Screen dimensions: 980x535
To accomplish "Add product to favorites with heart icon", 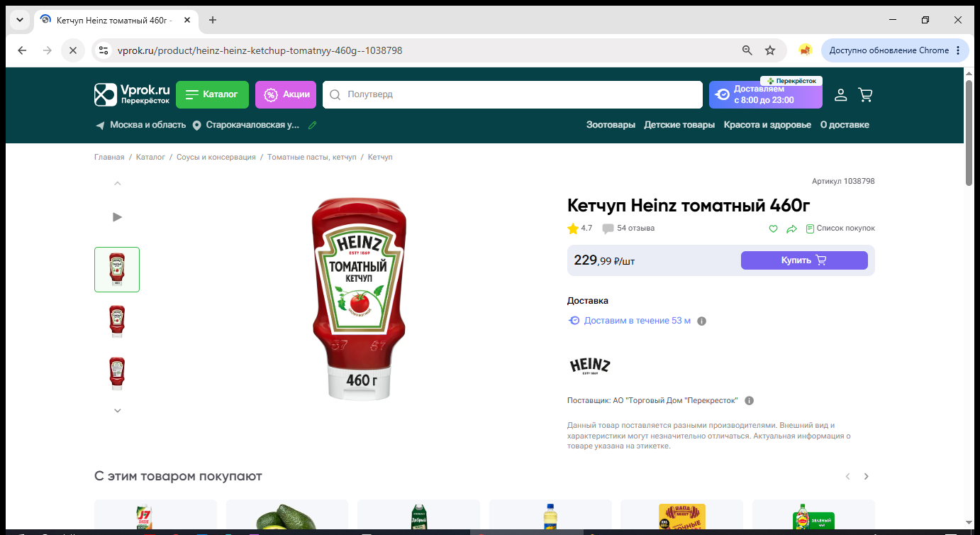I will pos(773,228).
